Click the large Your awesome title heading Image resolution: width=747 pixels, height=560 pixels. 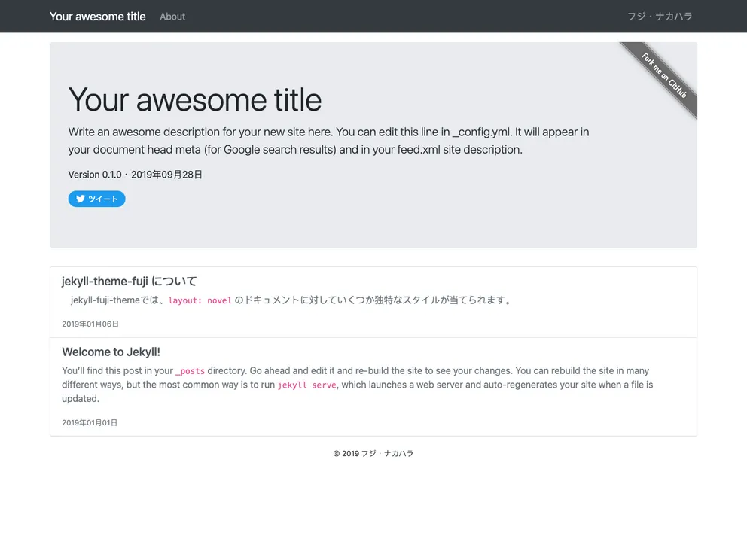tap(195, 100)
